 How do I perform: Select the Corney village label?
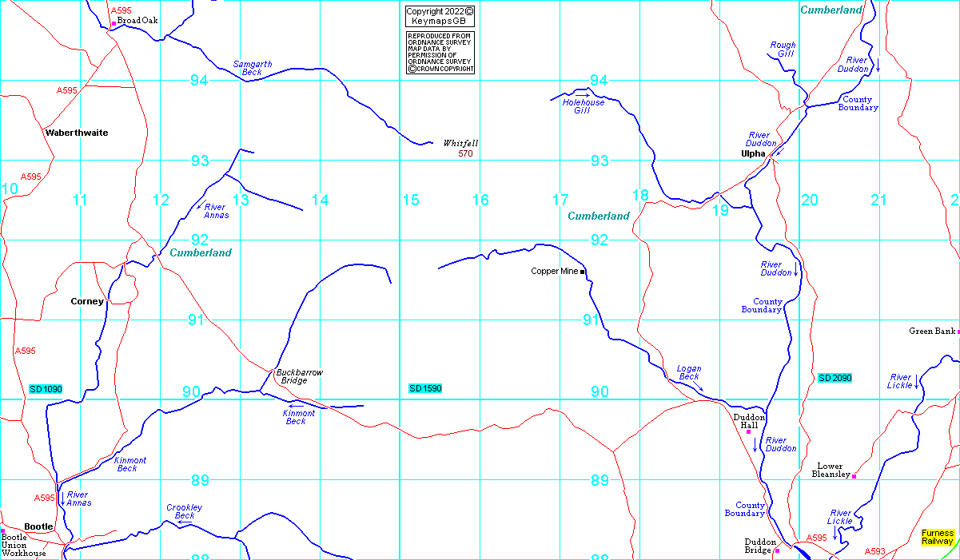[x=87, y=301]
